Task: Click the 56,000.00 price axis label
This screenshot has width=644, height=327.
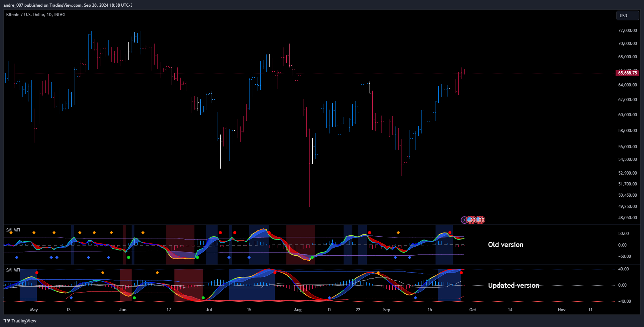Action: click(x=628, y=147)
